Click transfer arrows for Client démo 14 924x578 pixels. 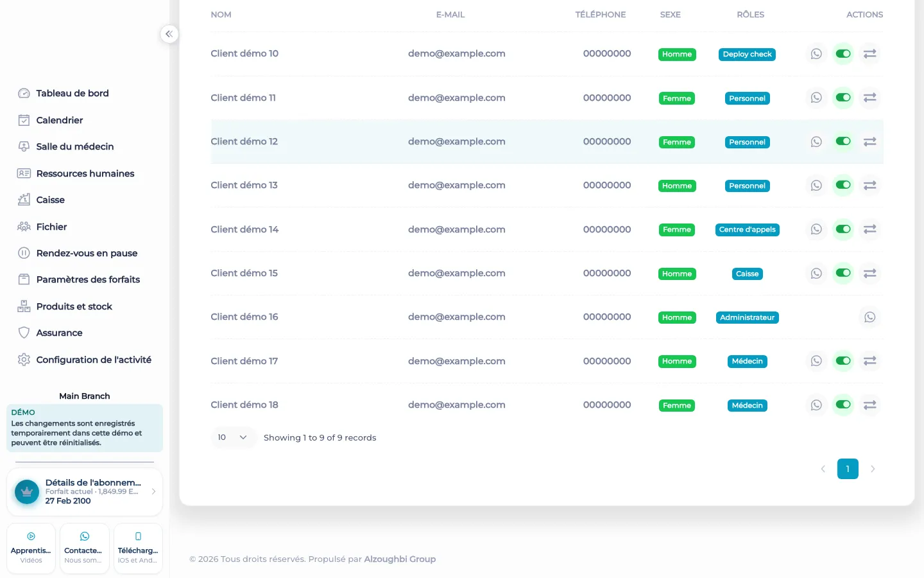click(870, 229)
